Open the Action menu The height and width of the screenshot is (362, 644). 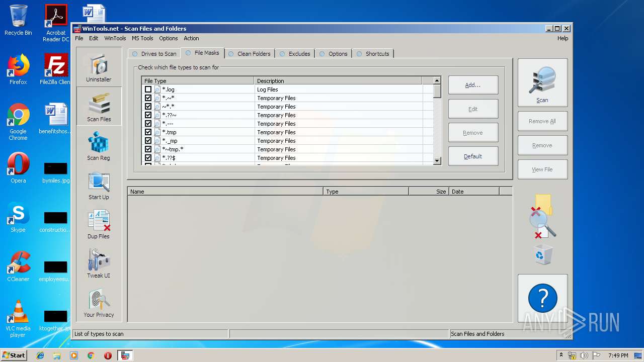pos(191,38)
